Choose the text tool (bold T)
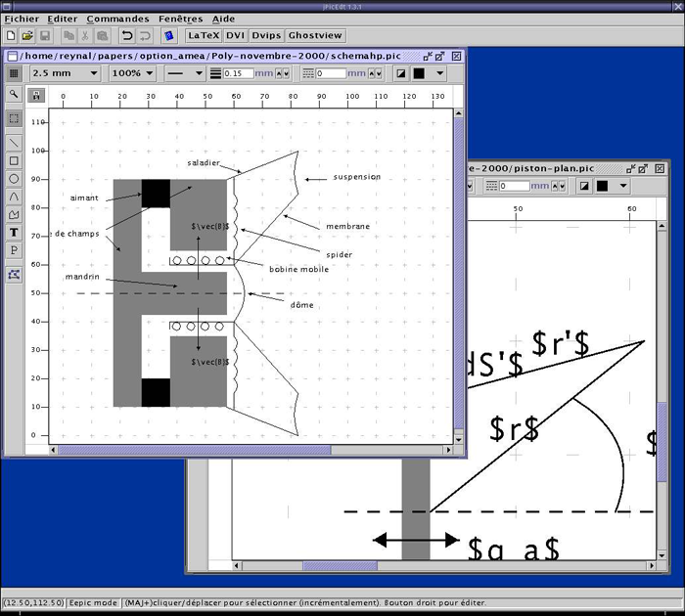685x616 pixels. point(14,233)
